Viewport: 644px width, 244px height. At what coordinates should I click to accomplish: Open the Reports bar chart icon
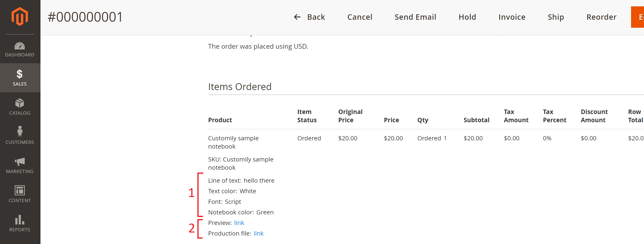[20, 220]
